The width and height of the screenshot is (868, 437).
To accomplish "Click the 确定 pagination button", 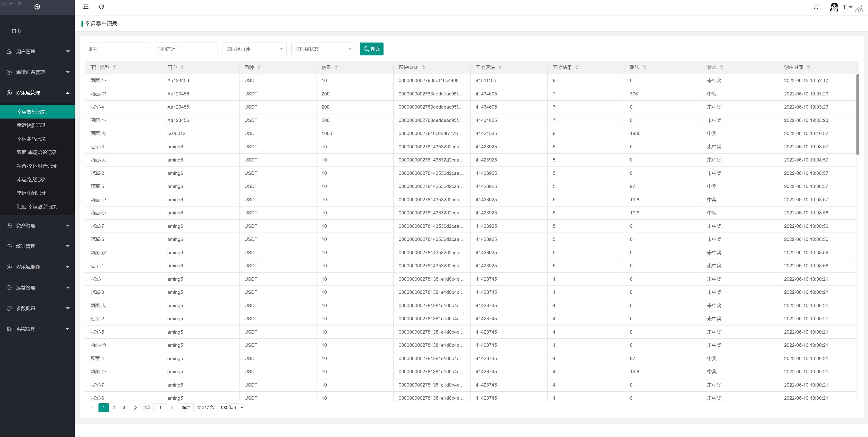I will (x=186, y=407).
